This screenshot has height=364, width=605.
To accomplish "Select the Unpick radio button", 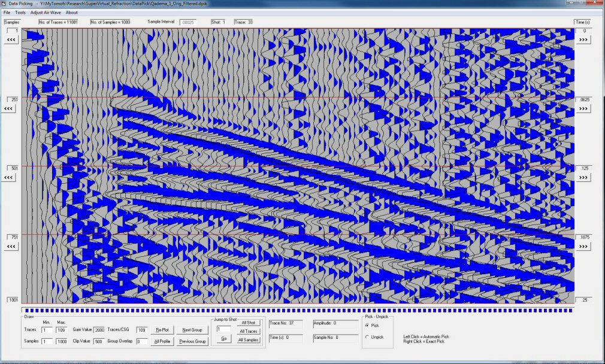I will pos(368,336).
